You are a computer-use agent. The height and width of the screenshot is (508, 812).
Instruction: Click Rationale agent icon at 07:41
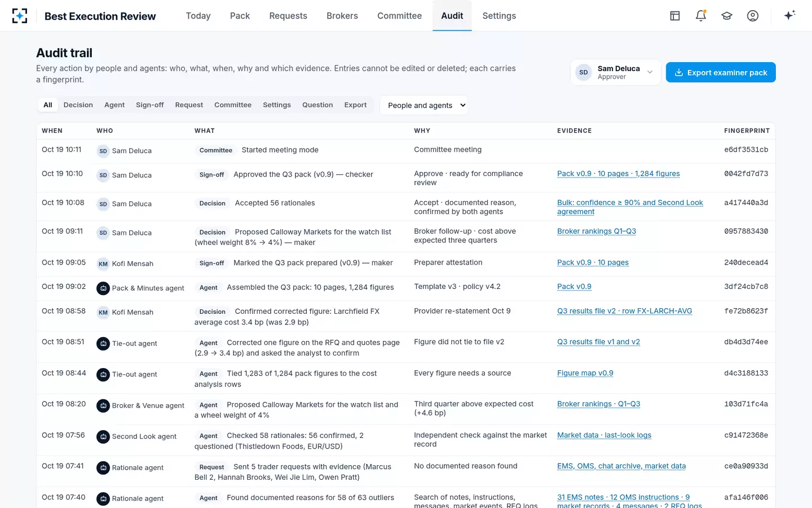point(103,467)
